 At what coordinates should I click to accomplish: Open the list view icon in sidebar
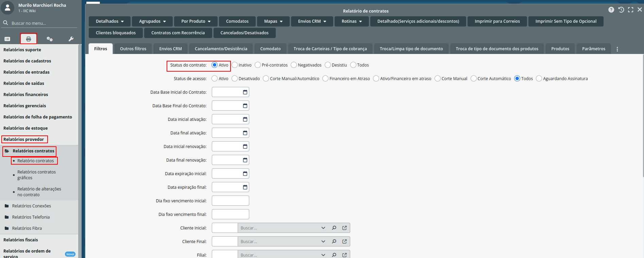[7, 39]
